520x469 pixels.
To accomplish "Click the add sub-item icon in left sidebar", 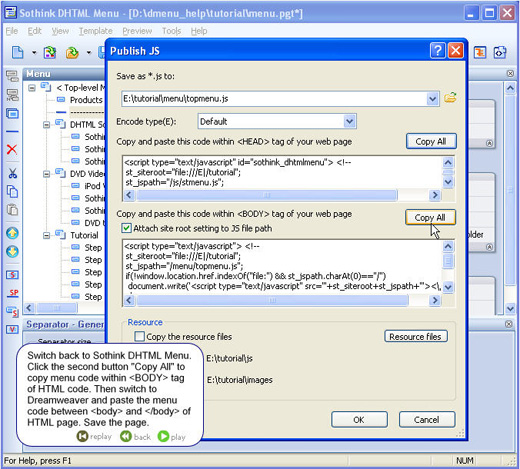I will tap(12, 95).
